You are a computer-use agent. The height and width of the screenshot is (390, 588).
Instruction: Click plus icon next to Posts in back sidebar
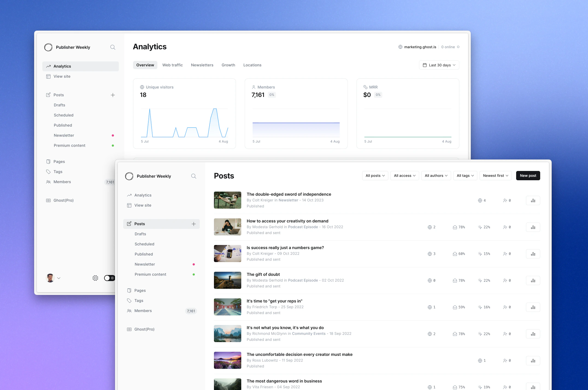click(x=113, y=95)
